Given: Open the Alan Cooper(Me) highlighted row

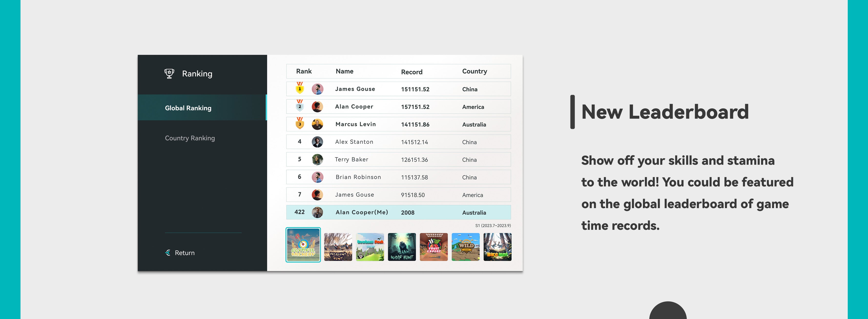Looking at the screenshot, I should pyautogui.click(x=398, y=212).
